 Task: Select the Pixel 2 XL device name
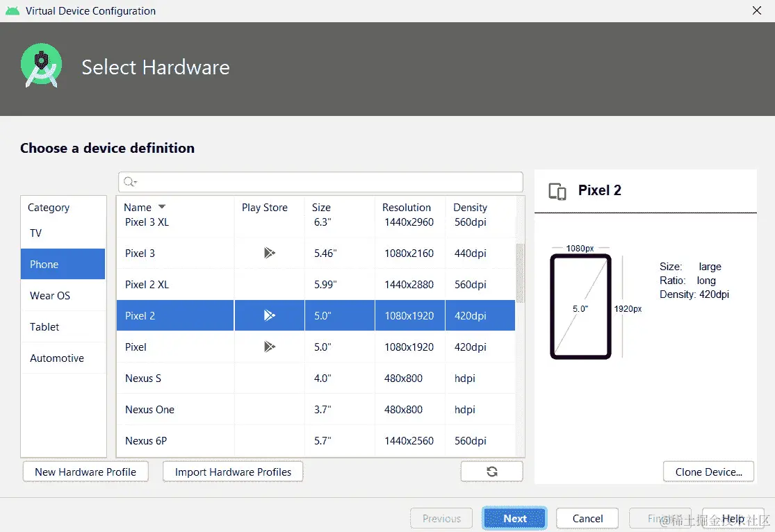tap(147, 285)
